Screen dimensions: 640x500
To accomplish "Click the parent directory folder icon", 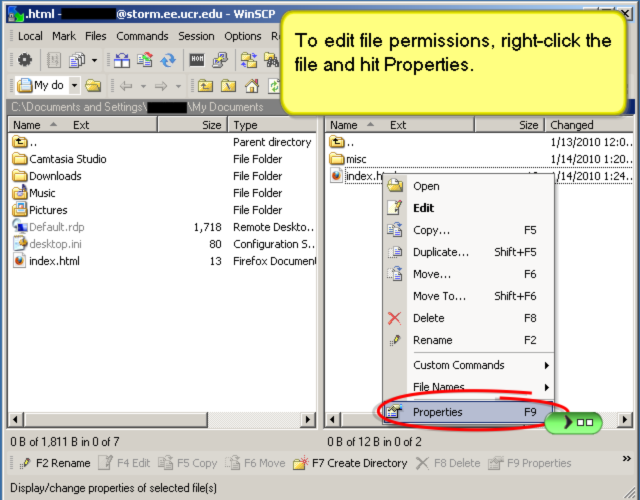I will click(205, 86).
